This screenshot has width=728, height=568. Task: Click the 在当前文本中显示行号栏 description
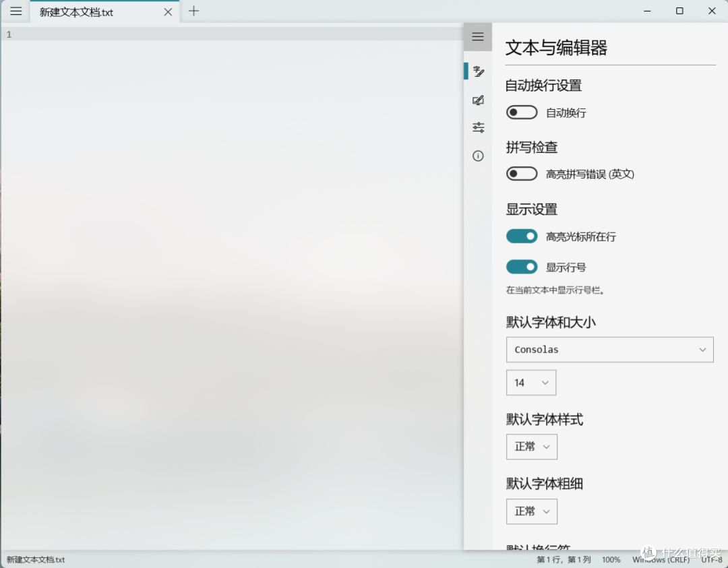click(555, 290)
